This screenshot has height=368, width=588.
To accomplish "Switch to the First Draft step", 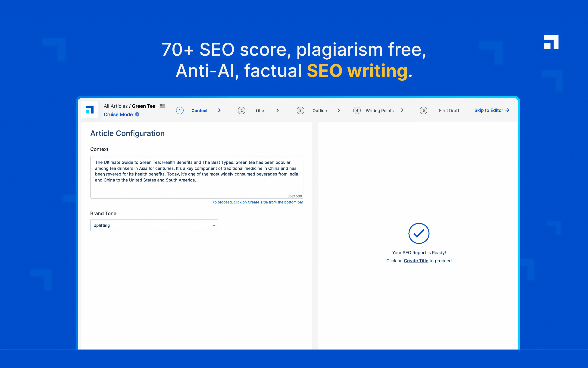I will coord(449,111).
